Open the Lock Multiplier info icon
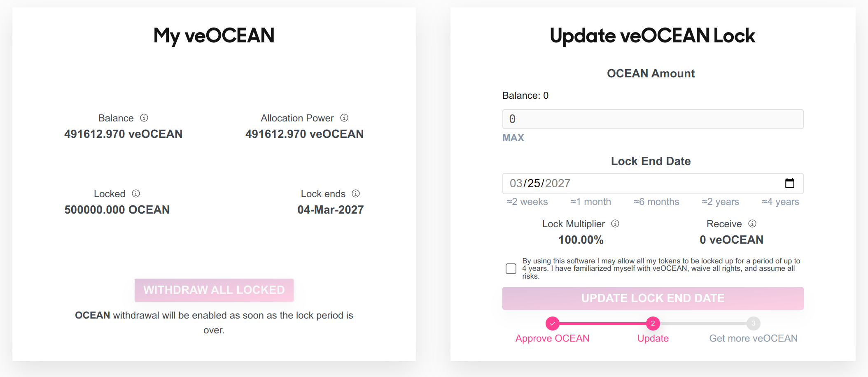The image size is (868, 377). tap(615, 223)
